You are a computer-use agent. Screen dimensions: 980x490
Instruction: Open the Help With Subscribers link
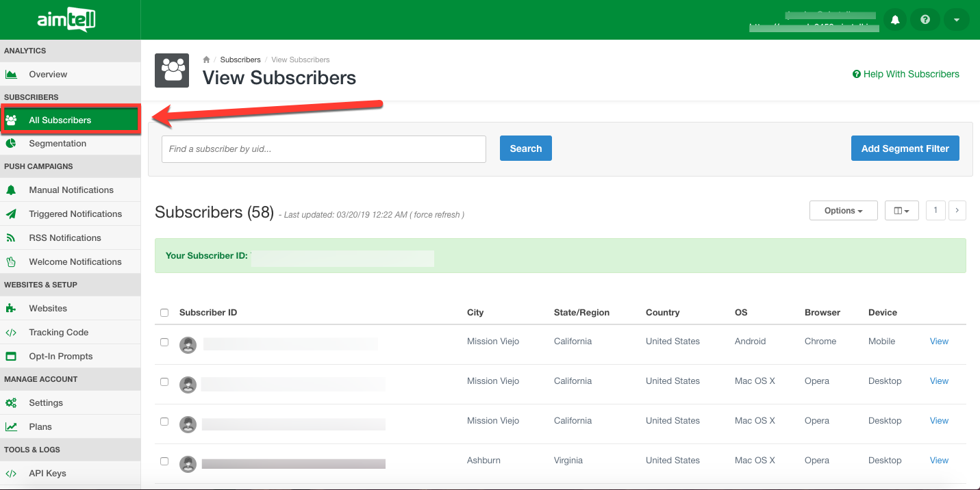905,74
